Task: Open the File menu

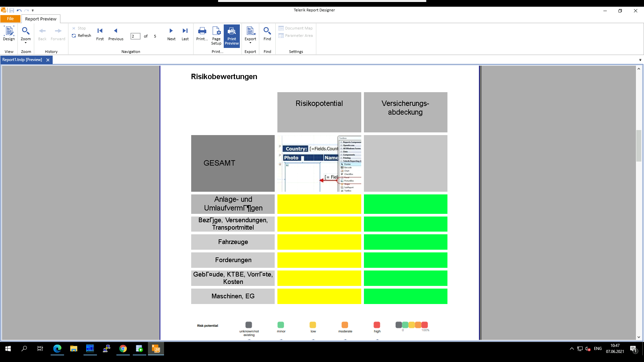Action: click(10, 19)
